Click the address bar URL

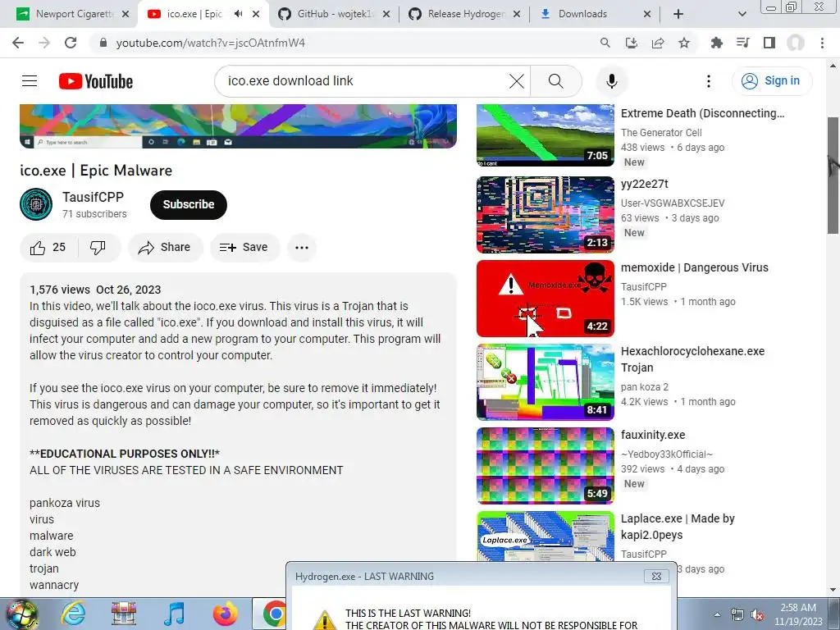pos(211,43)
